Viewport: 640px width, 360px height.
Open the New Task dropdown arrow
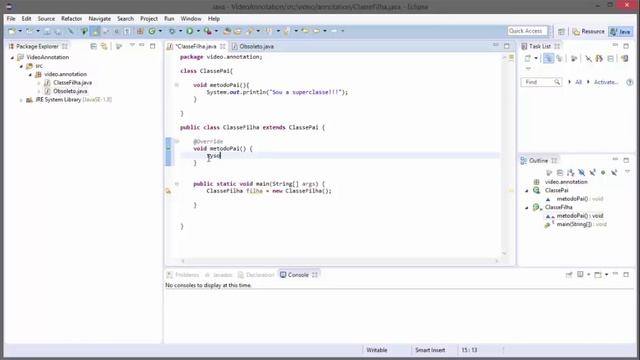(x=536, y=58)
